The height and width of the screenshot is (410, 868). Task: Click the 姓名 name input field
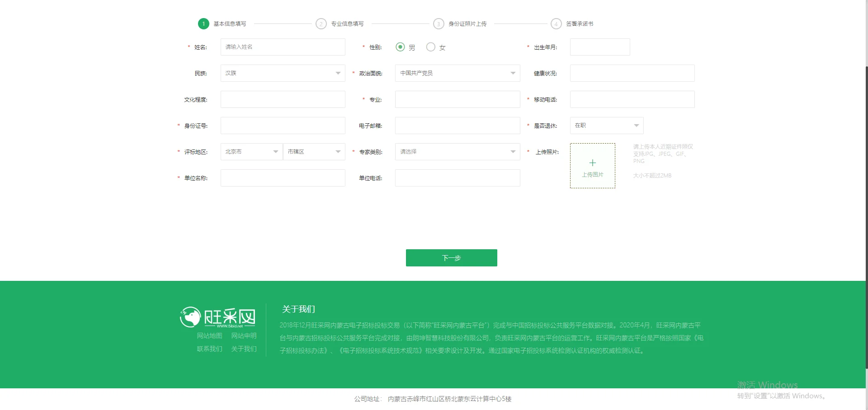pyautogui.click(x=283, y=47)
